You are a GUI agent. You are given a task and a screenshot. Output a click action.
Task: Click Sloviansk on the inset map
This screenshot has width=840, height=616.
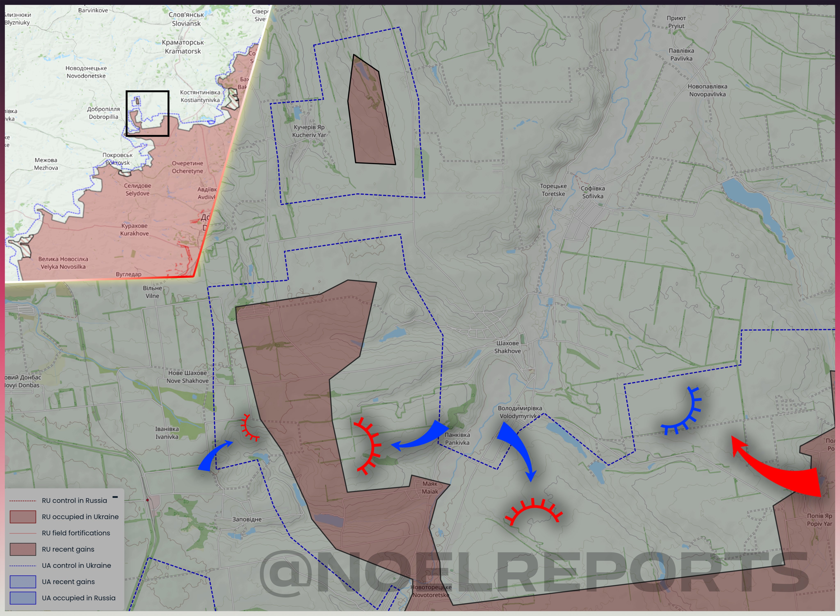186,19
